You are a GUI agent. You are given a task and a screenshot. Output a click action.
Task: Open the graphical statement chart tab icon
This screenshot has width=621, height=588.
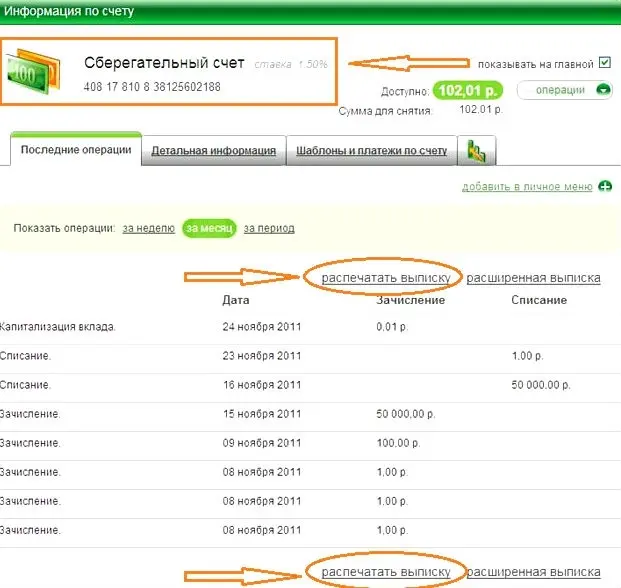click(476, 151)
